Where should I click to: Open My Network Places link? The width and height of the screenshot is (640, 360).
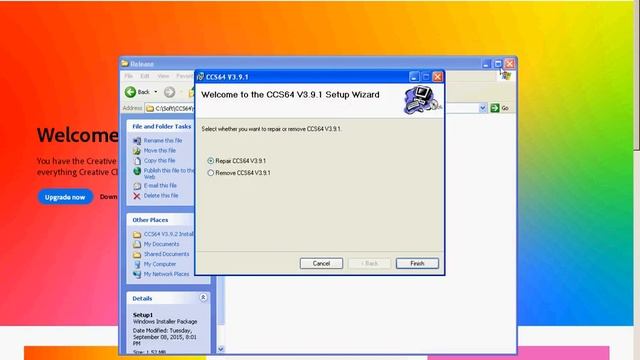[166, 274]
